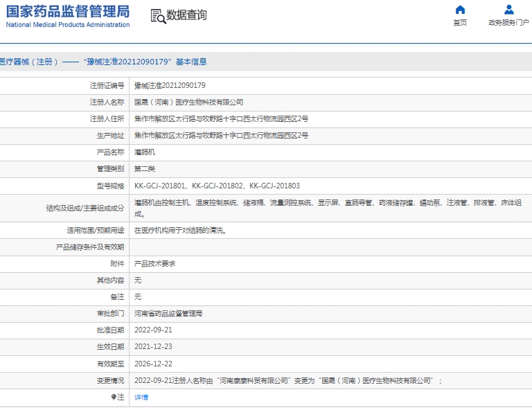The height and width of the screenshot is (410, 532).
Task: Click intended use 在医疗机构用于对结肠的清洗
Action: coord(180,231)
